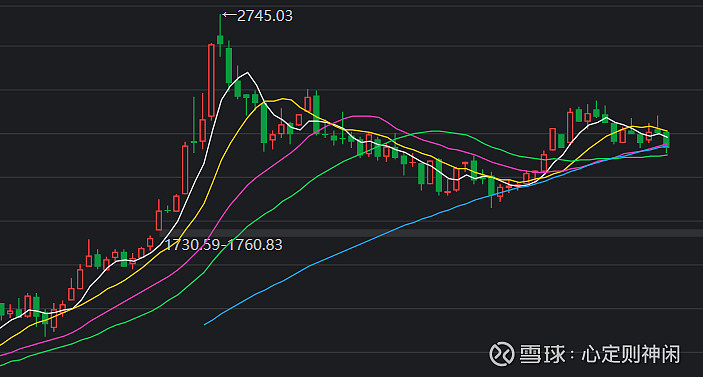Click the gray horizontal gap band
The width and height of the screenshot is (703, 377).
pyautogui.click(x=431, y=233)
